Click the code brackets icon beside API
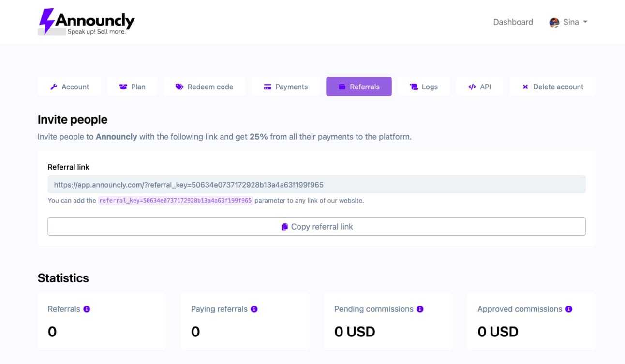Image resolution: width=625 pixels, height=364 pixels. pyautogui.click(x=472, y=87)
